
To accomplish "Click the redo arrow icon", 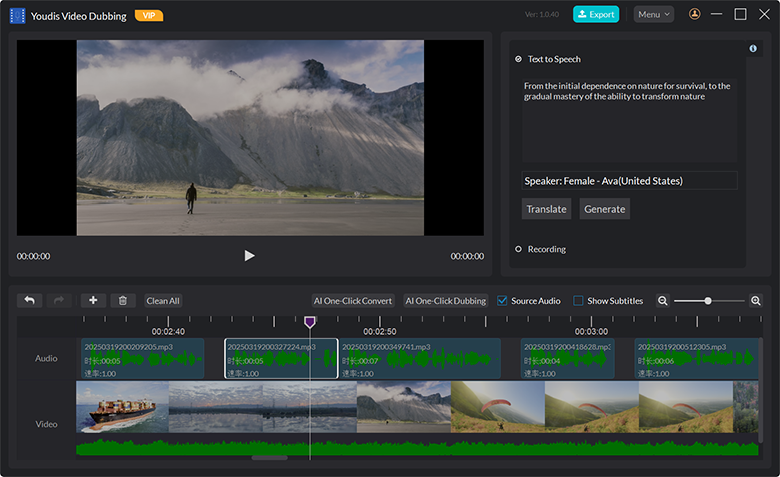I will (x=58, y=300).
